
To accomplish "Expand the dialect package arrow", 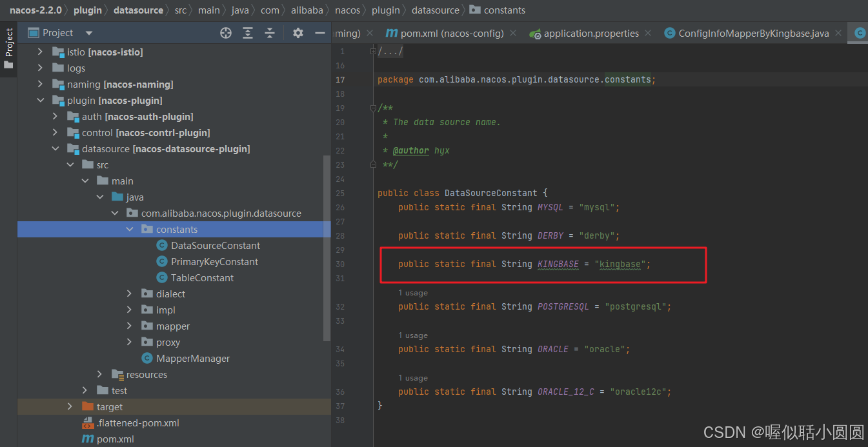I will 130,293.
